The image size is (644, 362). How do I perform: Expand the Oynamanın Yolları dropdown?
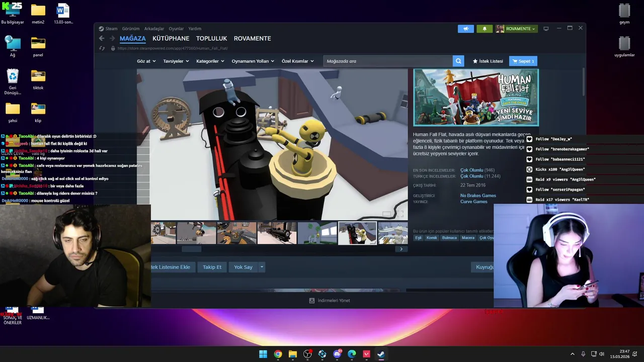pos(253,61)
